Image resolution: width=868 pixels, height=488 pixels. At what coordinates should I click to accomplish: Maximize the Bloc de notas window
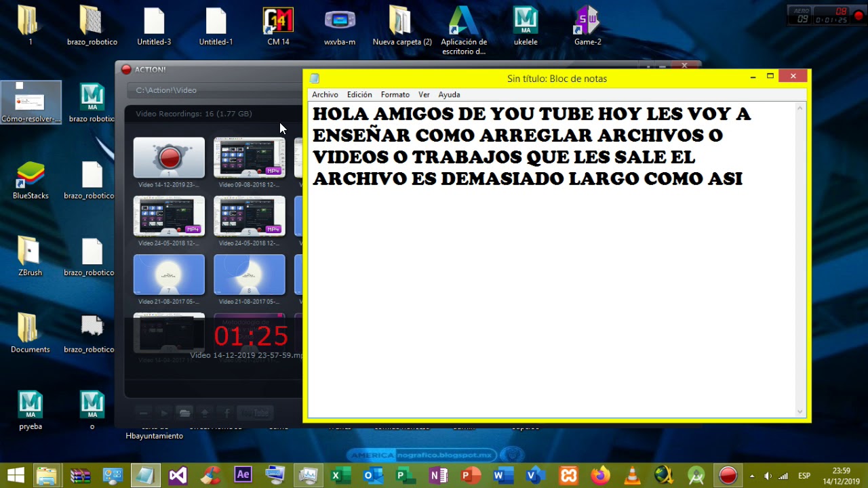[x=770, y=77]
